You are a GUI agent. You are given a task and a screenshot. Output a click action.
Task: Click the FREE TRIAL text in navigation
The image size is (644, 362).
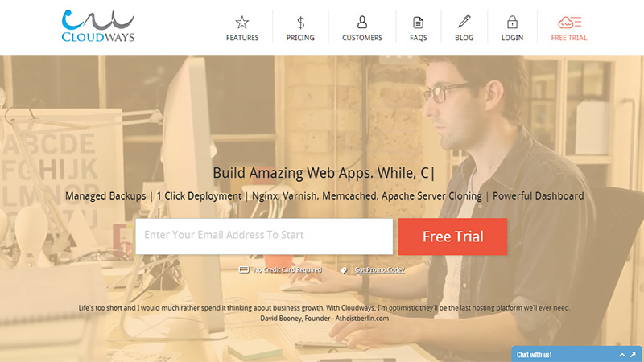click(x=569, y=38)
